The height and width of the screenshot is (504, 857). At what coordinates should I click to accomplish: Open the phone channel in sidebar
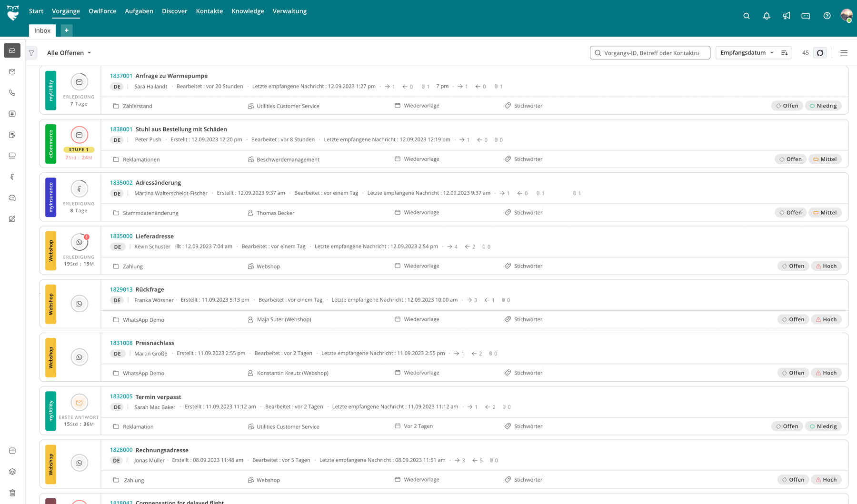click(12, 93)
